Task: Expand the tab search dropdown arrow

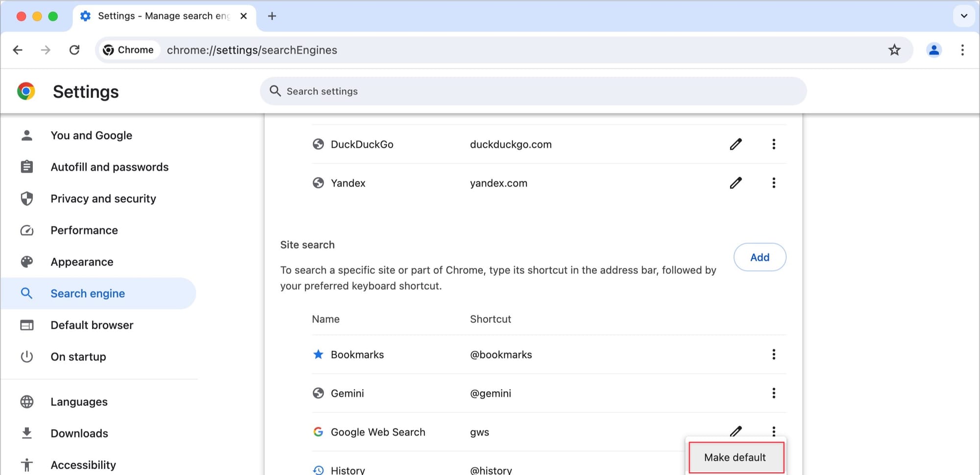Action: click(964, 16)
